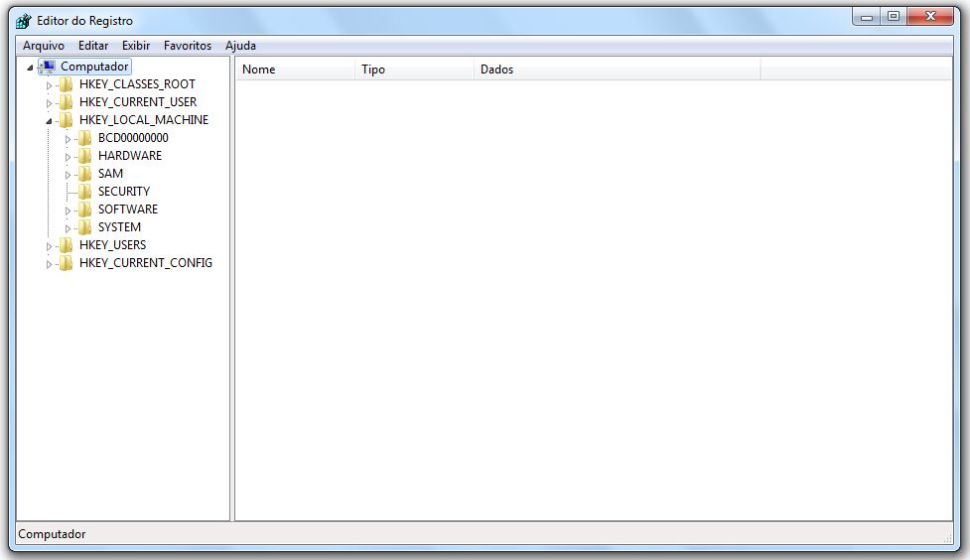
Task: Click the HKEY_LOCAL_MACHINE folder icon
Action: [x=67, y=120]
